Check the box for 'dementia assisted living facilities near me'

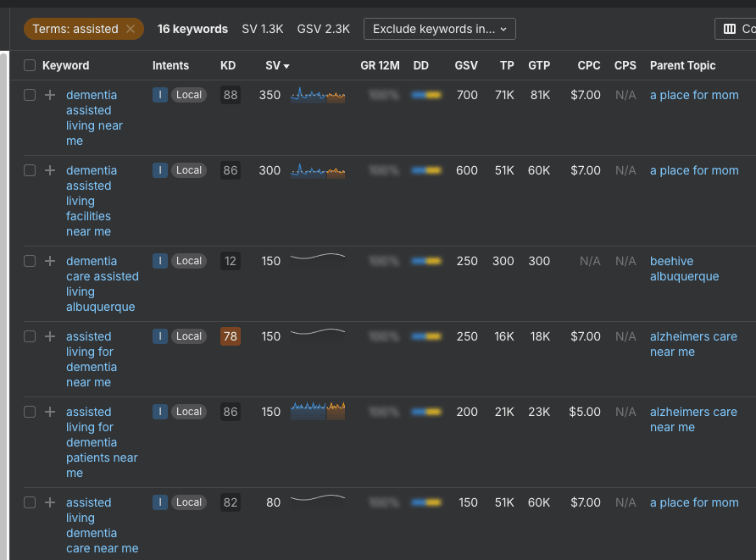(x=30, y=170)
